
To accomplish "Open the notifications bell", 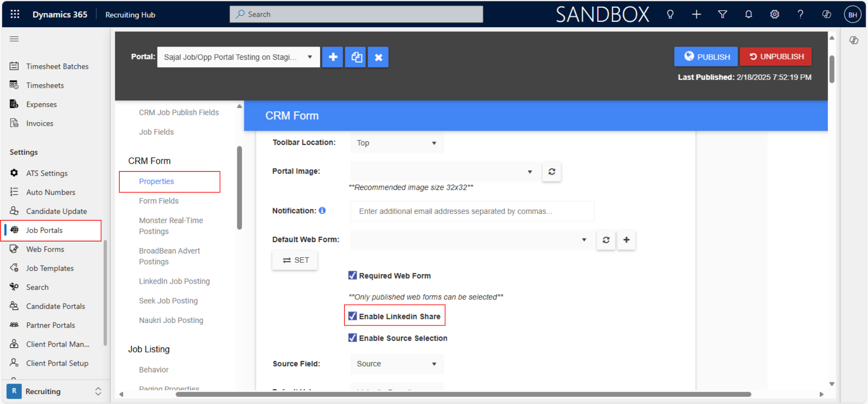I will 749,14.
